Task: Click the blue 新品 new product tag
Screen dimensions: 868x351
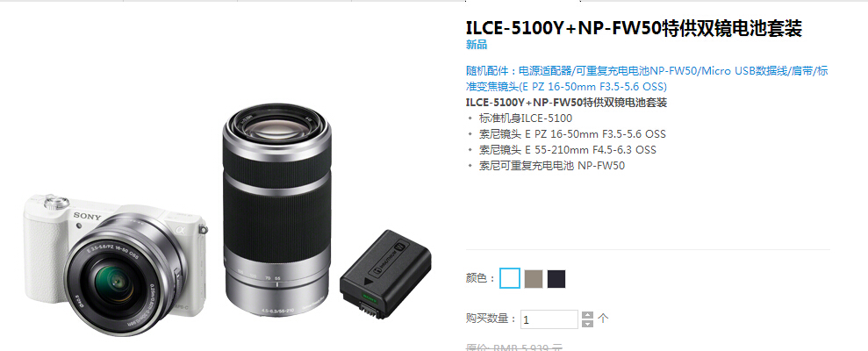Action: pyautogui.click(x=476, y=45)
